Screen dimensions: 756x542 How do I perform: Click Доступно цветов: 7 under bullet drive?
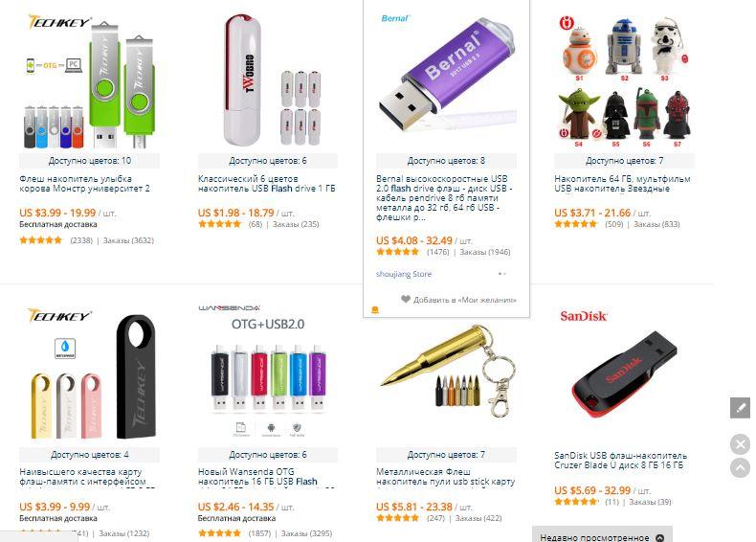446,455
